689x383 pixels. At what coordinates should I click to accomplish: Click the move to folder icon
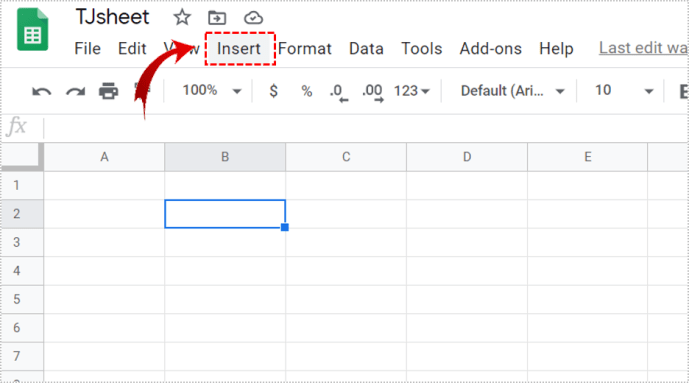tap(217, 18)
